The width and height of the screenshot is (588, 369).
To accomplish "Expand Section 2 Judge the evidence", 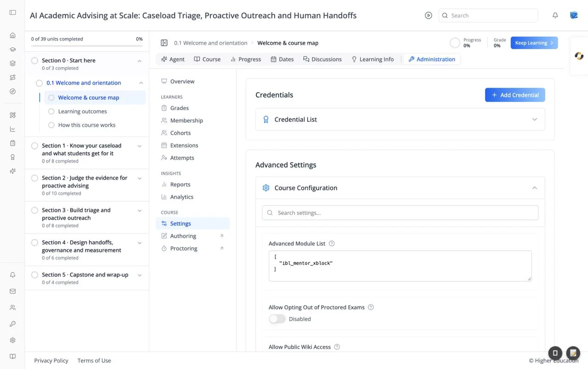I will [140, 178].
